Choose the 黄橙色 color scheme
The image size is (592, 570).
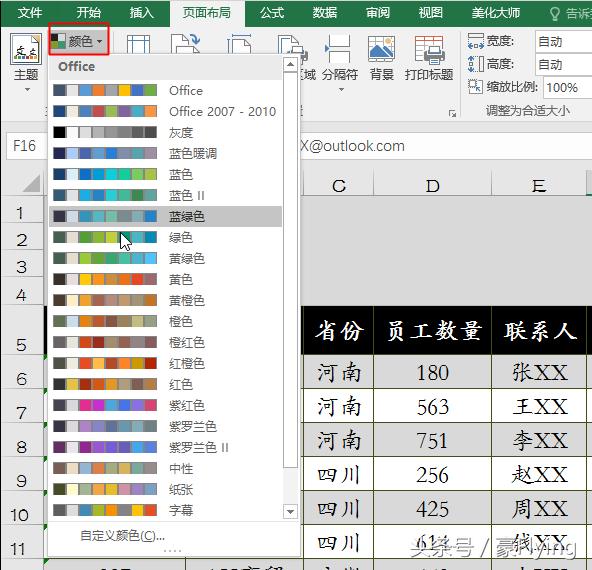165,300
